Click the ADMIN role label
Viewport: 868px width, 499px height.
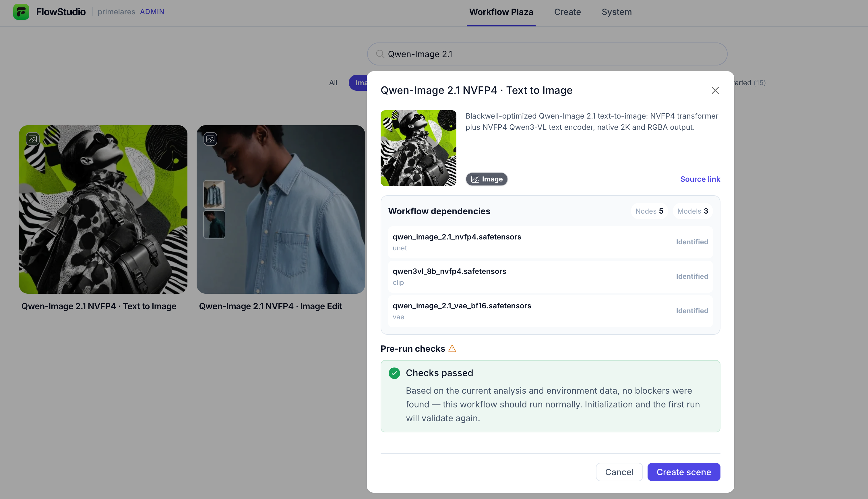point(152,12)
